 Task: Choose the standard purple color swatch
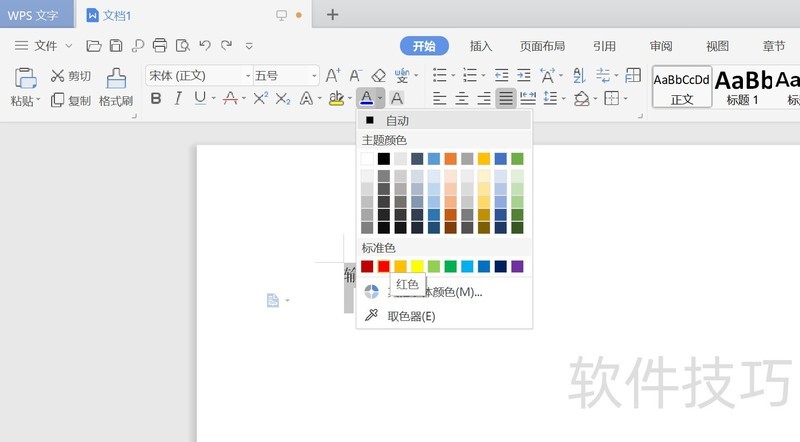tap(517, 266)
